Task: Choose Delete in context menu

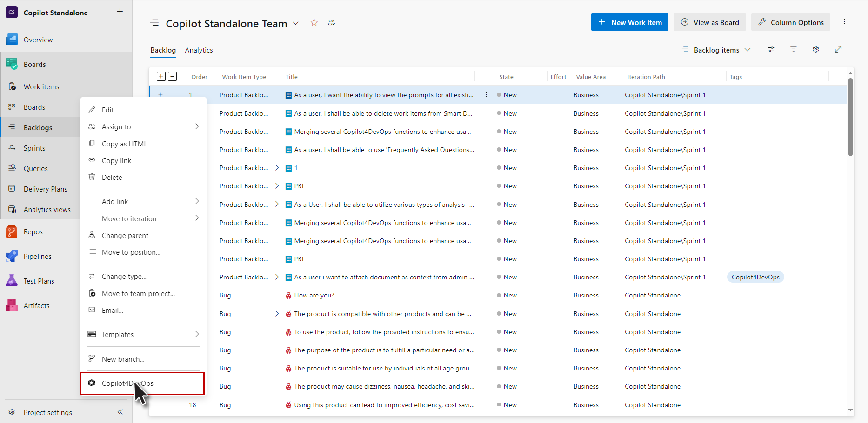Action: (143, 177)
